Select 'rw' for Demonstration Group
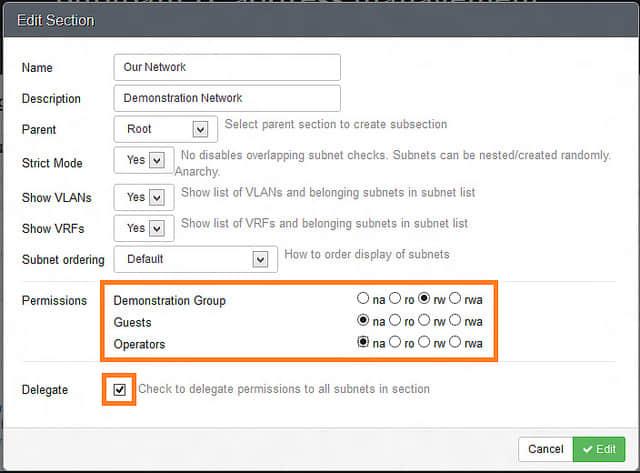640x473 pixels. [425, 298]
